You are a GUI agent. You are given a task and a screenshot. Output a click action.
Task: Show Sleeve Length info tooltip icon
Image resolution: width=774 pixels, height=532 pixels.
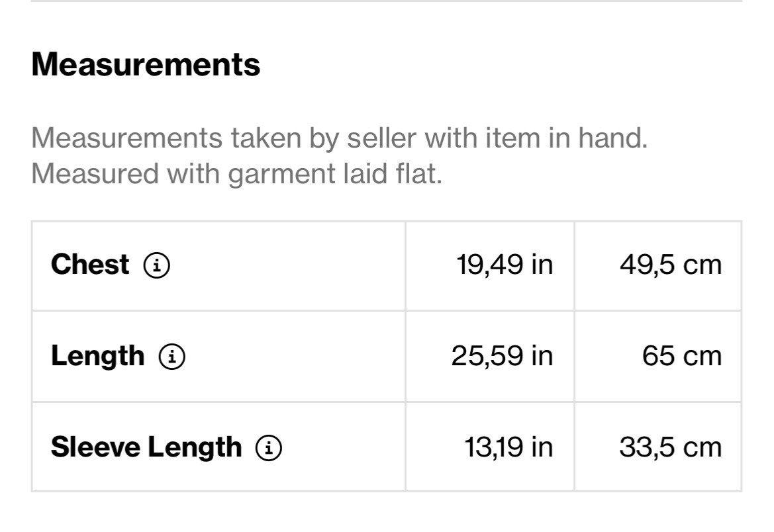(269, 448)
